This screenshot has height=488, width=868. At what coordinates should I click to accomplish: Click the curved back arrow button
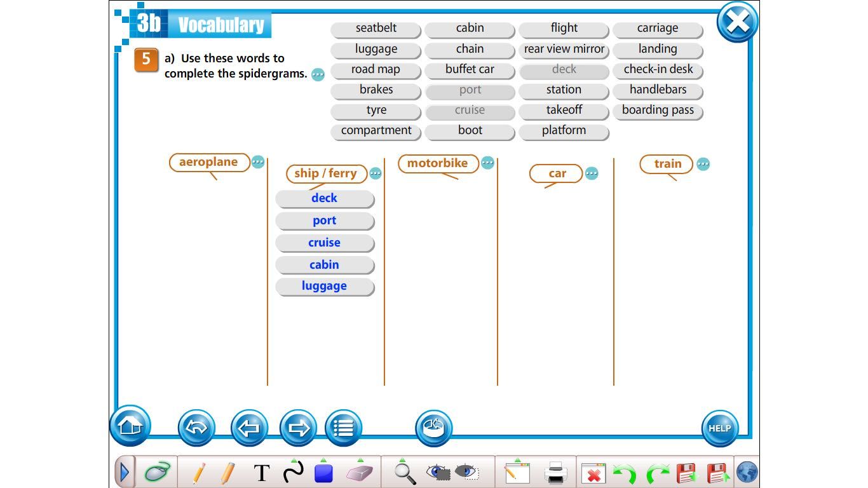point(196,428)
